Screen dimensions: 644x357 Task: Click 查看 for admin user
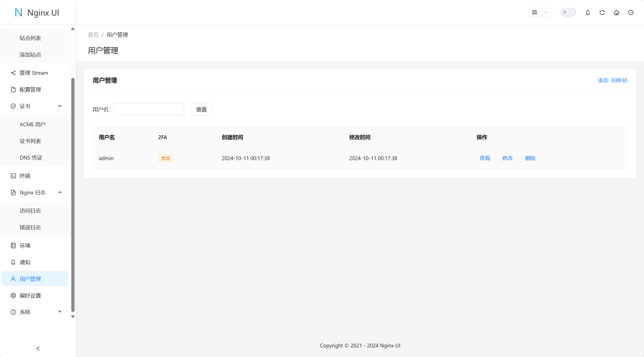click(x=485, y=159)
